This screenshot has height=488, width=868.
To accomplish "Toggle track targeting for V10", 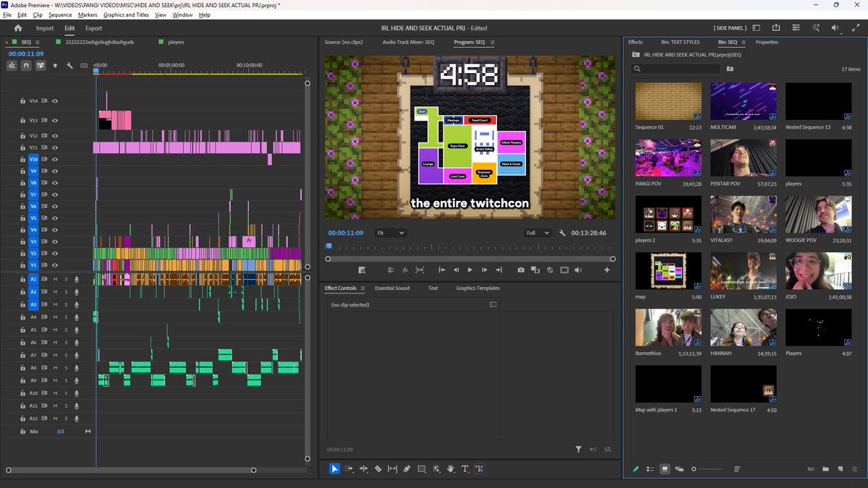I will (33, 159).
